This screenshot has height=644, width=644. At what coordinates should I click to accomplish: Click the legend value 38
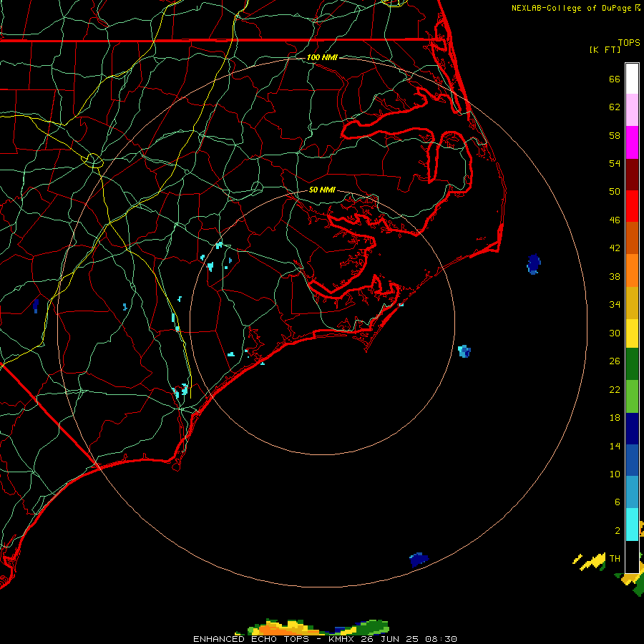[615, 277]
